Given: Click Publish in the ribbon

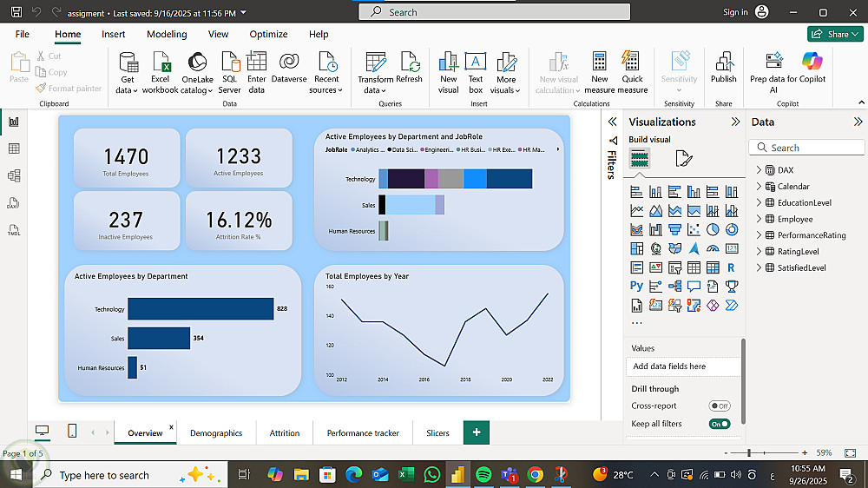Looking at the screenshot, I should (724, 67).
